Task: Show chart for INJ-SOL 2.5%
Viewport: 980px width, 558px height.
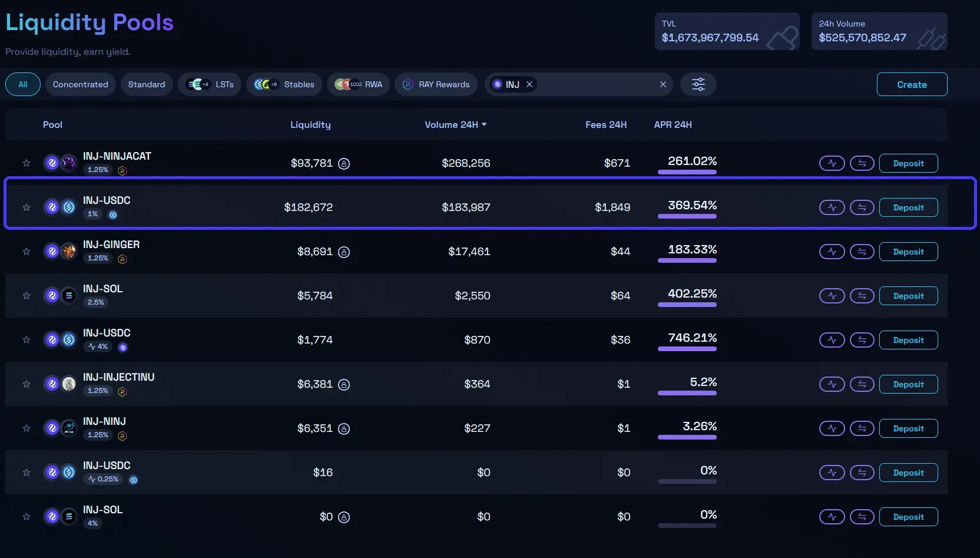Action: pyautogui.click(x=832, y=296)
